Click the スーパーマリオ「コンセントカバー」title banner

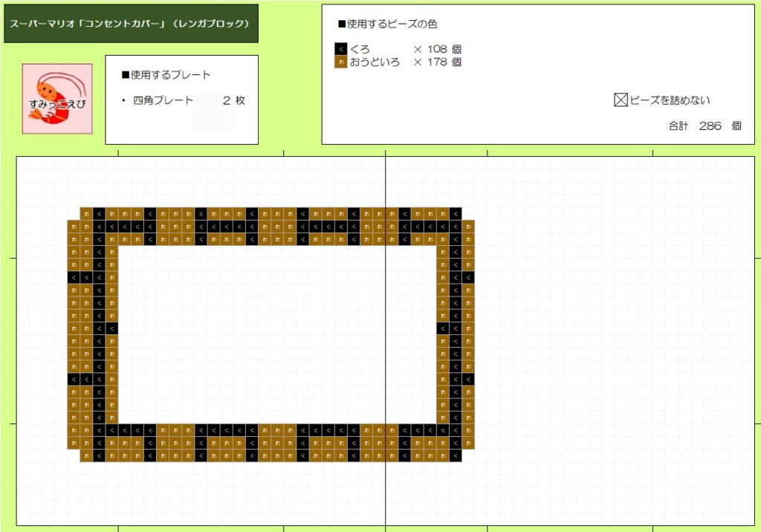pos(131,24)
